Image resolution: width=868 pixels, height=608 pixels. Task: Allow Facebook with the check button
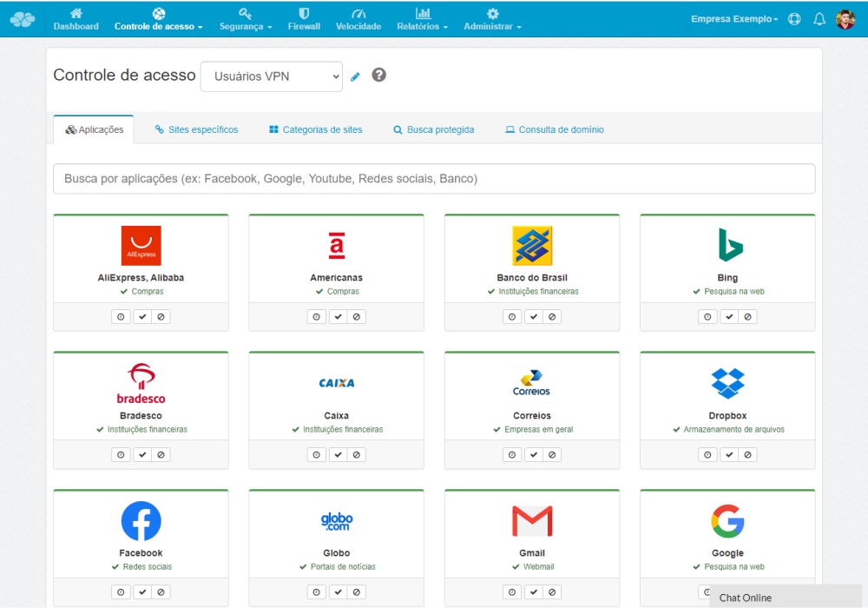coord(142,592)
